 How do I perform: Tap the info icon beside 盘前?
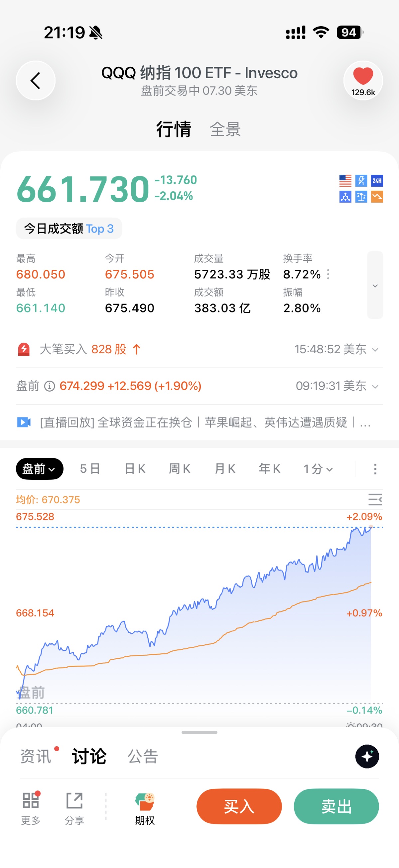tap(50, 386)
